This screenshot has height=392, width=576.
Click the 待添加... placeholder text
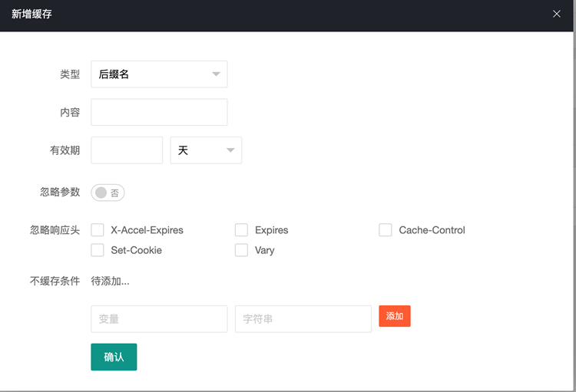tap(110, 281)
